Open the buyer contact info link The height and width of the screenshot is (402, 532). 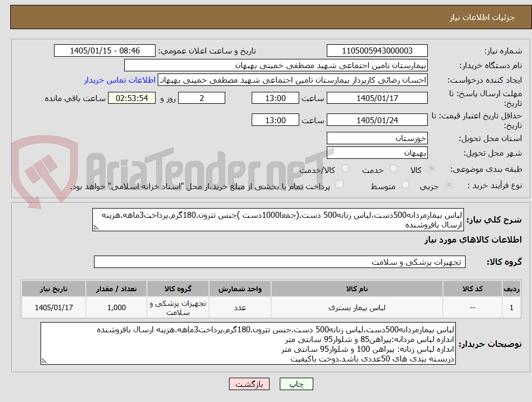pos(120,80)
